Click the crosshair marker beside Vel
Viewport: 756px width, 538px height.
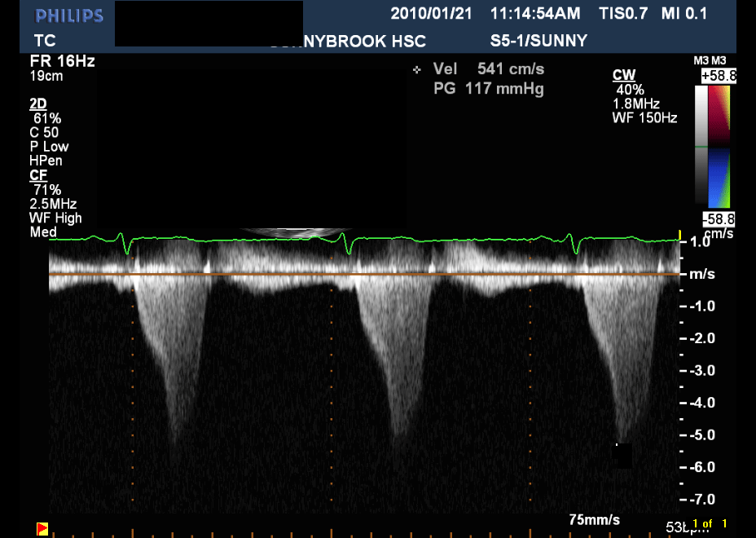(417, 69)
